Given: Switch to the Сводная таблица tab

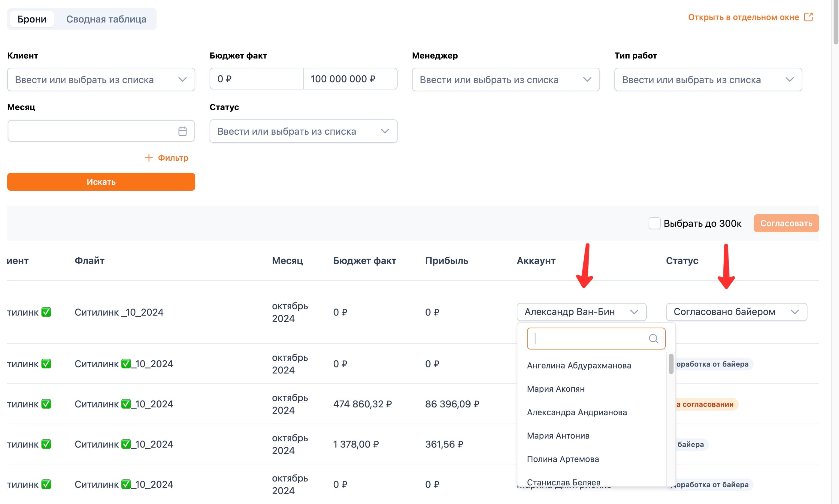Looking at the screenshot, I should click(106, 19).
